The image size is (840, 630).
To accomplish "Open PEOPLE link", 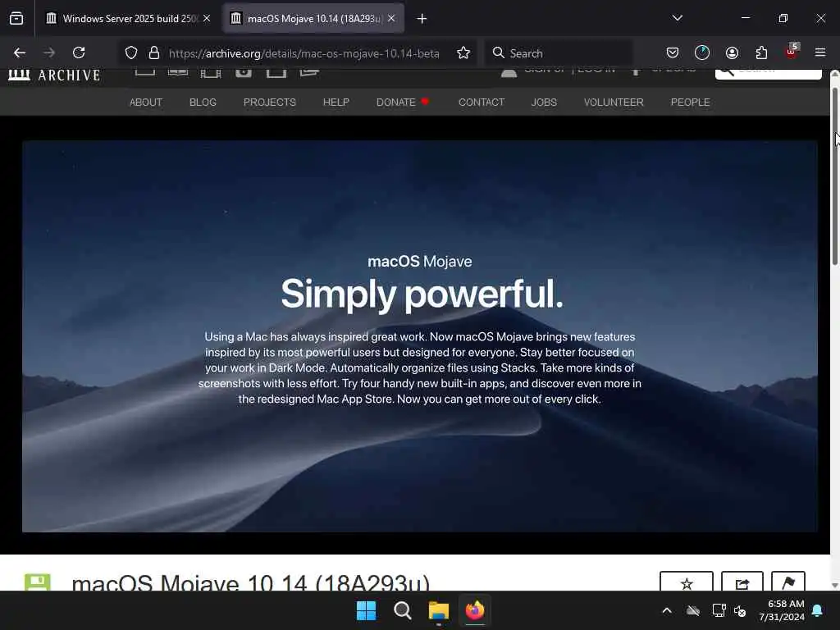I will (x=690, y=103).
